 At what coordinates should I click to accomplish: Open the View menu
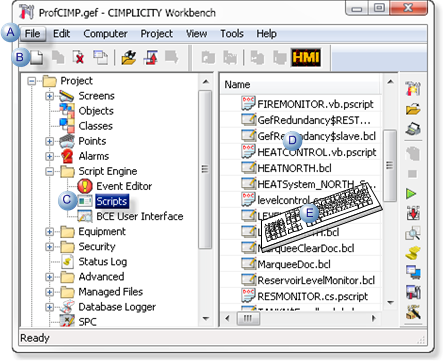(196, 34)
